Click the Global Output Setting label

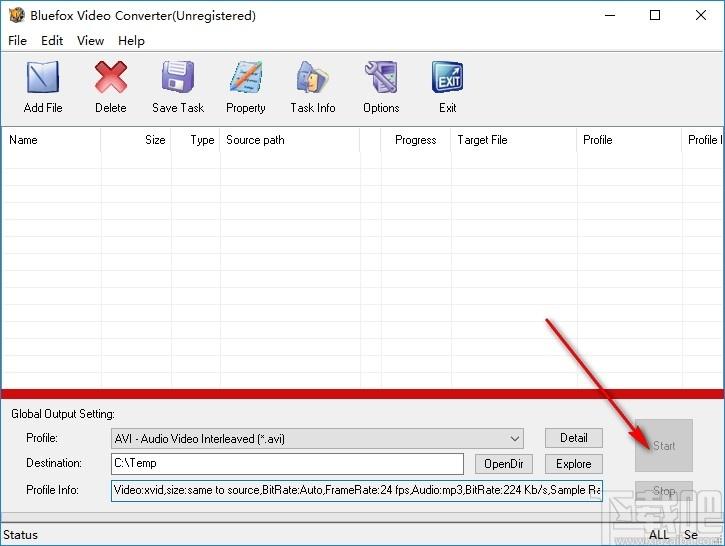pos(63,414)
